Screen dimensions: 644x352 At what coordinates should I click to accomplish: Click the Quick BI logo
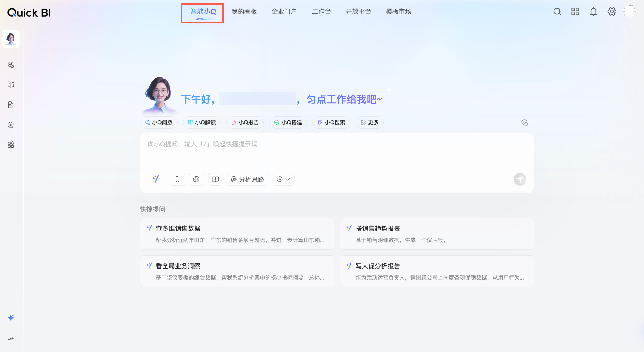pos(29,13)
